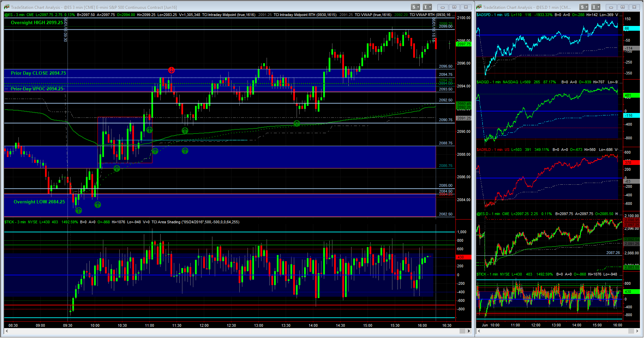644x338 pixels.
Task: Select green arrow marker at 10:25 near 2086.75 line
Action: (x=117, y=168)
